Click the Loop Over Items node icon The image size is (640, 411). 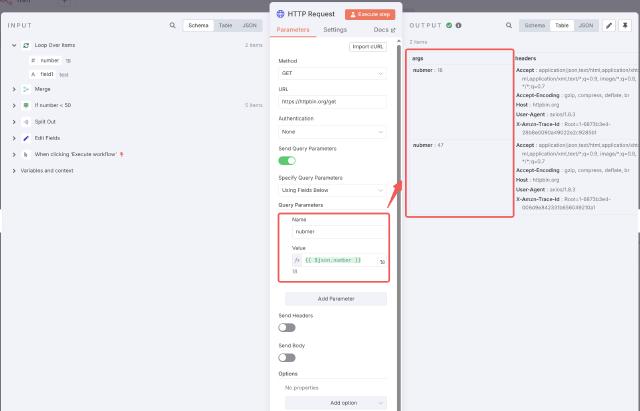click(26, 46)
